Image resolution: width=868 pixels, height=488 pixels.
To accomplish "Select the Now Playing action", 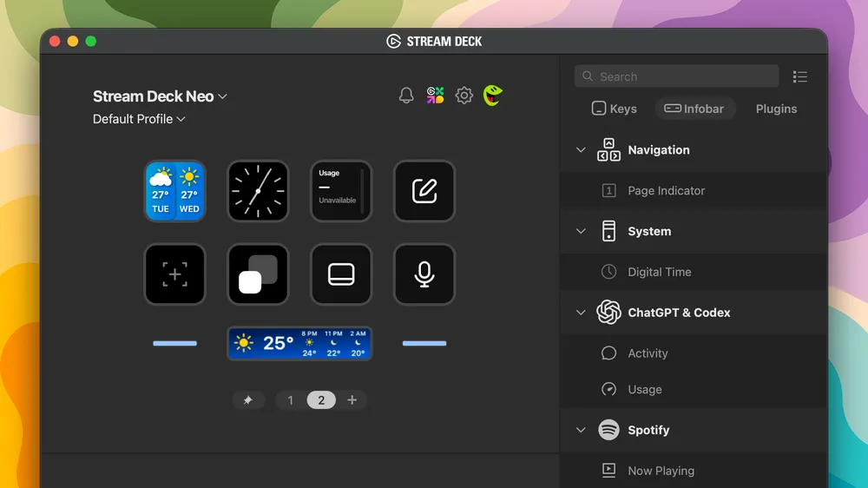I will click(x=693, y=471).
